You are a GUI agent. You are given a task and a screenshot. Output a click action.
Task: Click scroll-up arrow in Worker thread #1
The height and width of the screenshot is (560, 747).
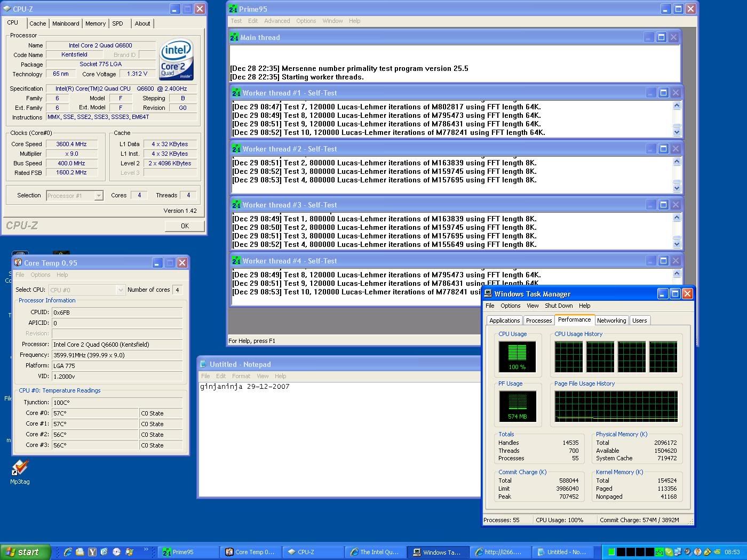(677, 106)
